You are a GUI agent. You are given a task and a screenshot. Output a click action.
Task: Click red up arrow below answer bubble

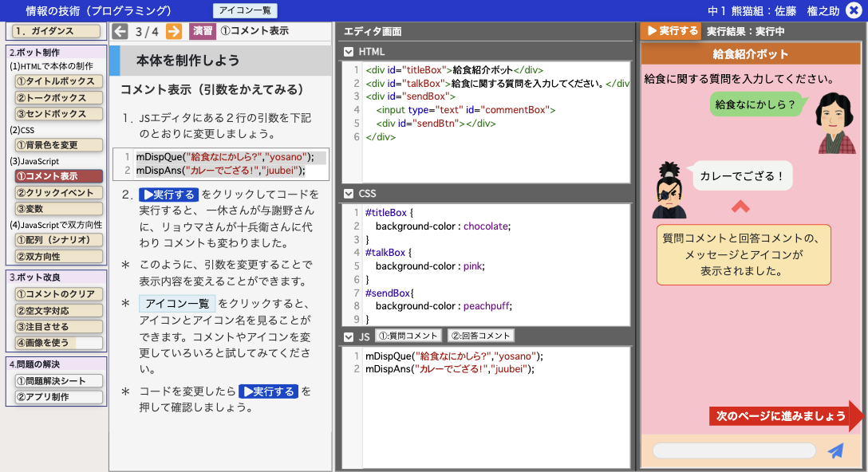pos(740,207)
